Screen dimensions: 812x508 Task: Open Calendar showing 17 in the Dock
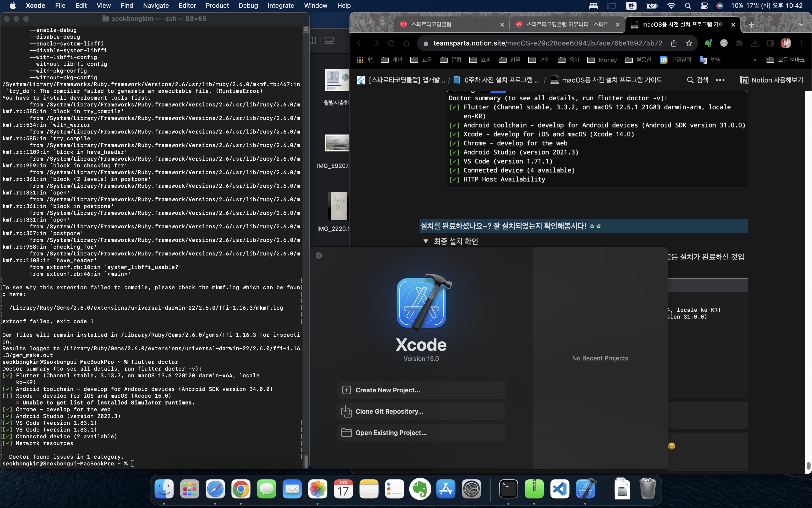343,489
